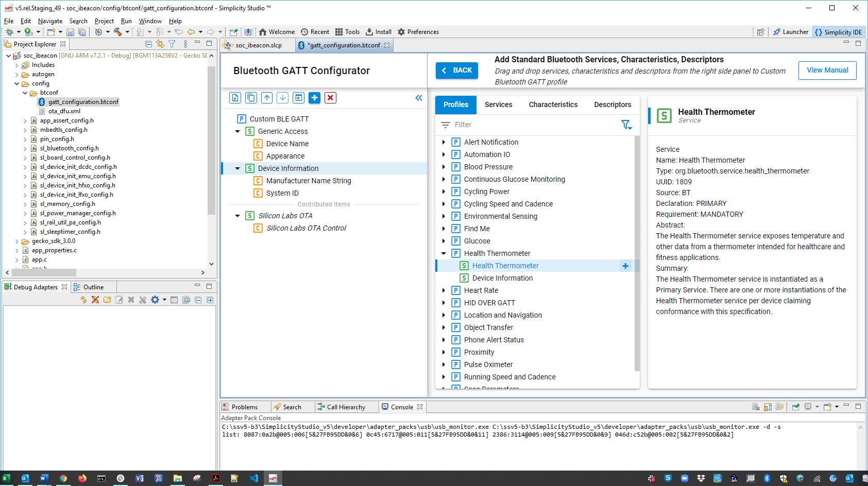
Task: Switch to the Characteristics tab
Action: (553, 105)
